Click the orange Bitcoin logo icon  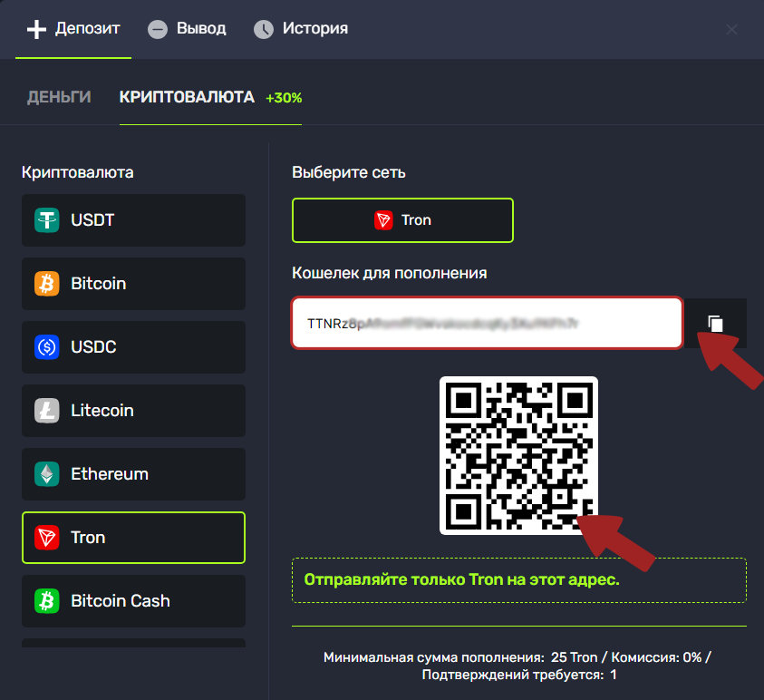pyautogui.click(x=47, y=284)
